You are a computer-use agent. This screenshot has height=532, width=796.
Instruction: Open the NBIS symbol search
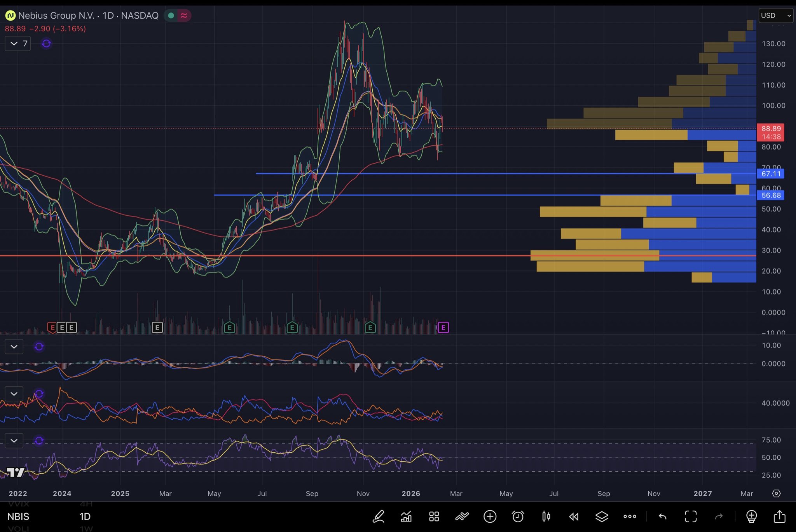18,516
